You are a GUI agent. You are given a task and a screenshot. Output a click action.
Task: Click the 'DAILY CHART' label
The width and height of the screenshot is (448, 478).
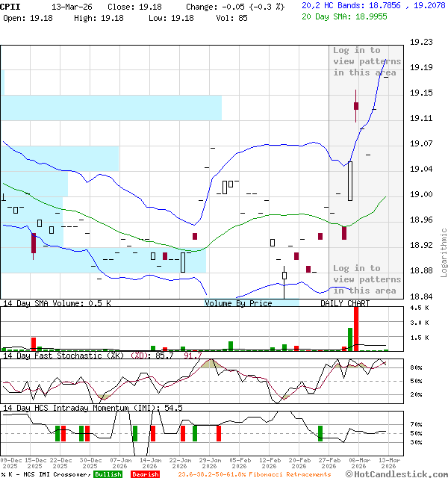345,303
